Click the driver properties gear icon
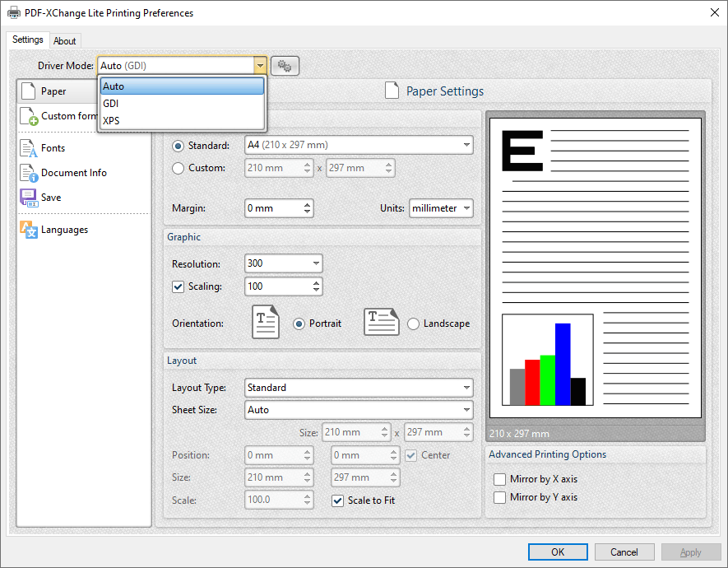728x568 pixels. (285, 65)
